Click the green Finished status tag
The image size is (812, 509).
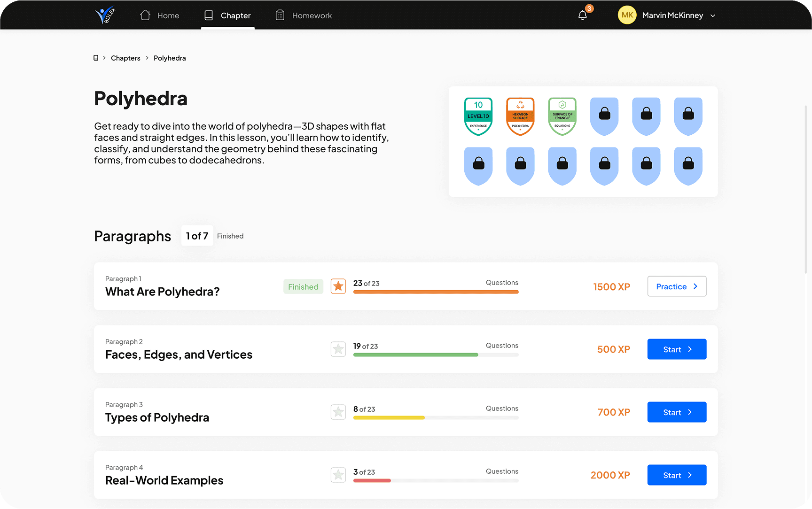303,286
